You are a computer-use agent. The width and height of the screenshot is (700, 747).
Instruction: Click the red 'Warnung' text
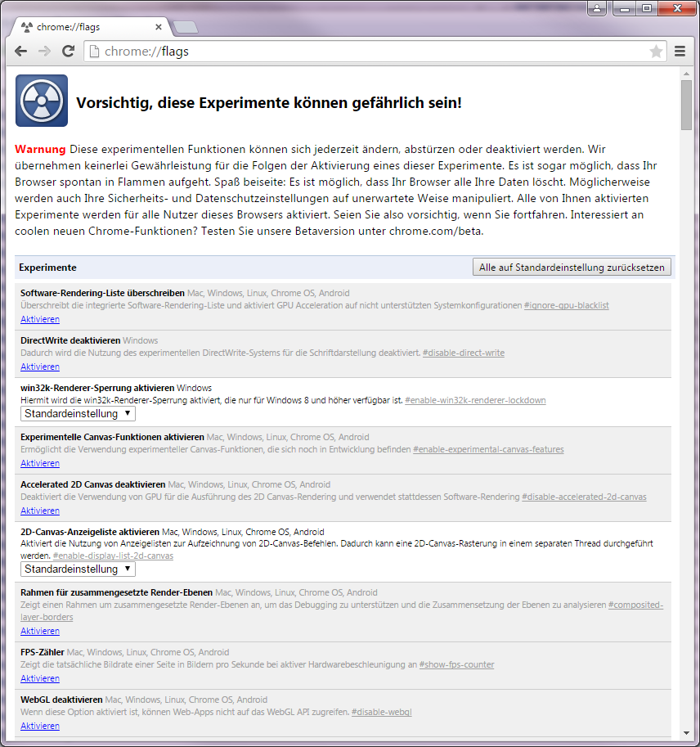(40, 149)
